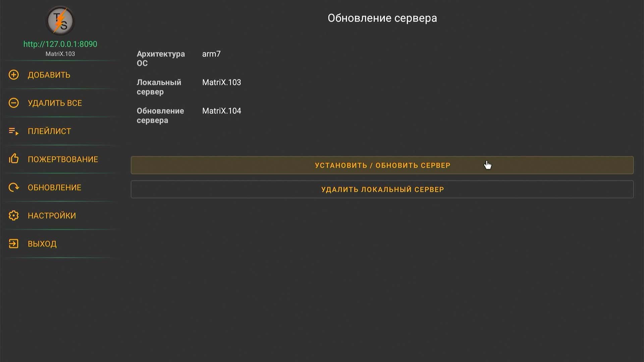Click the Локальный сервер label

tap(159, 87)
